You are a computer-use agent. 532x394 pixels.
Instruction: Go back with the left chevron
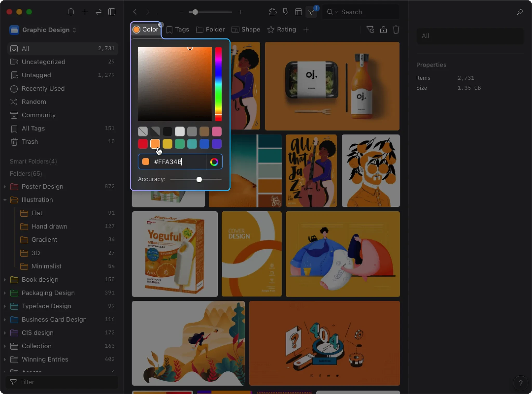[135, 12]
